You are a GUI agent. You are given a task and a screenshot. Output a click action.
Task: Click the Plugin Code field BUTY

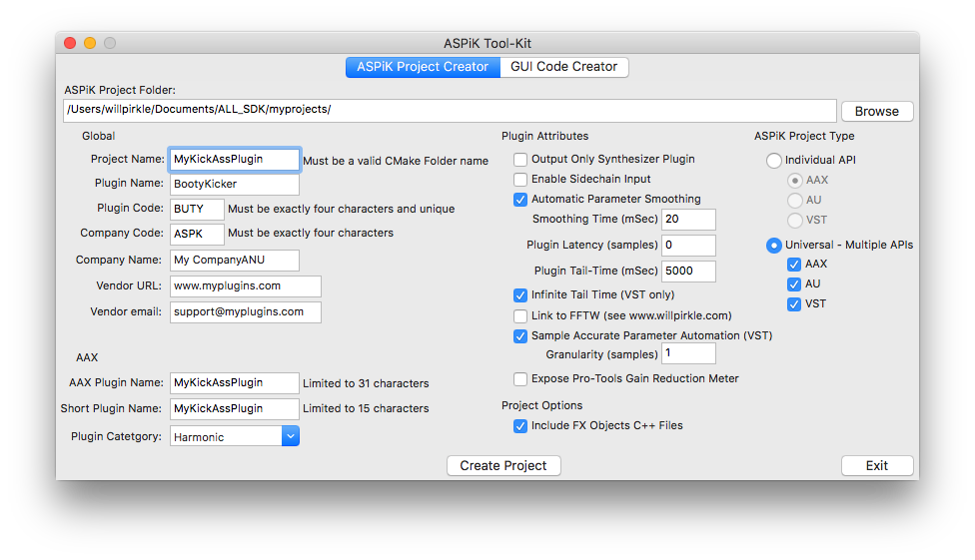[197, 209]
